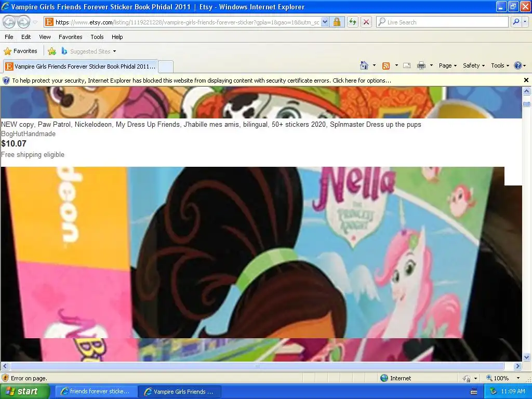532x399 pixels.
Task: Click the Error on page warning icon
Action: [x=5, y=378]
